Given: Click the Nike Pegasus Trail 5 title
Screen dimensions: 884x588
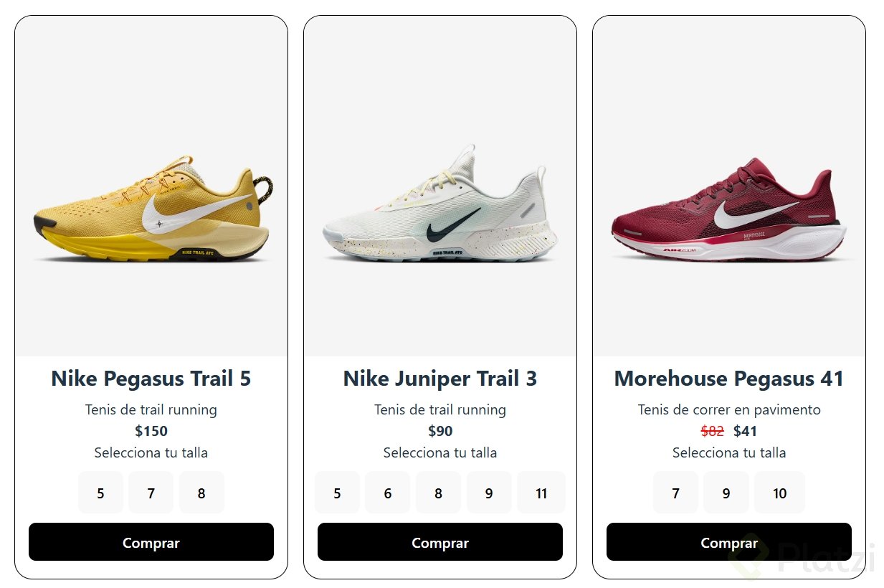Looking at the screenshot, I should coord(151,379).
